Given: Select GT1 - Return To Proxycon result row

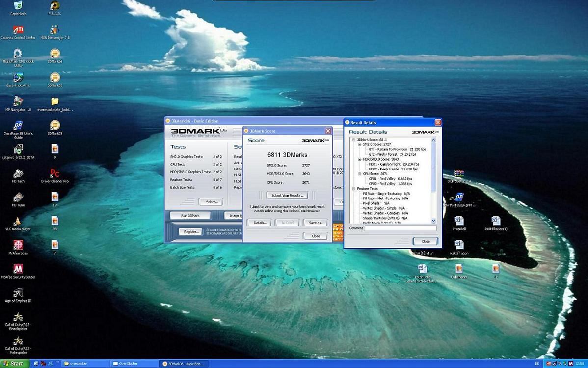Looking at the screenshot, I should pyautogui.click(x=397, y=149).
